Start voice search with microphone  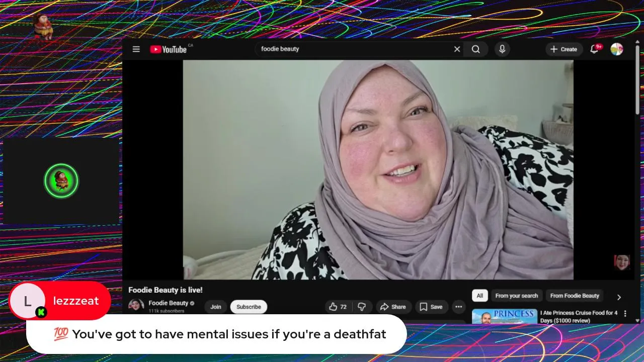point(502,49)
